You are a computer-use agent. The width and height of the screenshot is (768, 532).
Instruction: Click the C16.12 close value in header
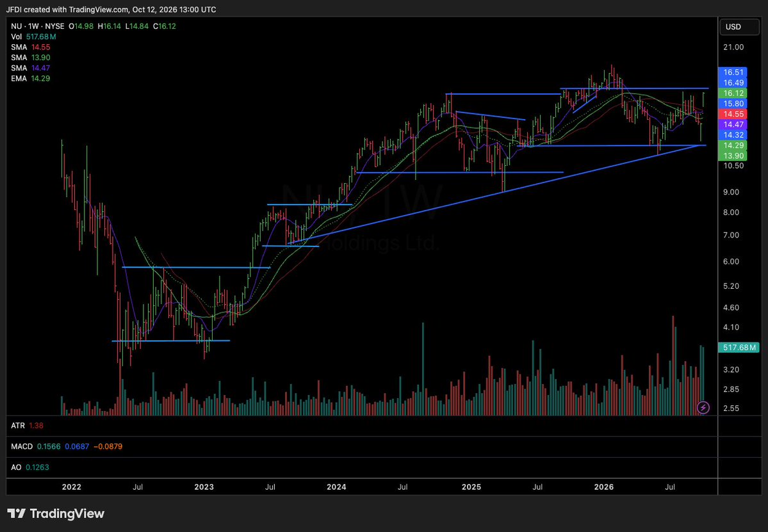click(165, 26)
